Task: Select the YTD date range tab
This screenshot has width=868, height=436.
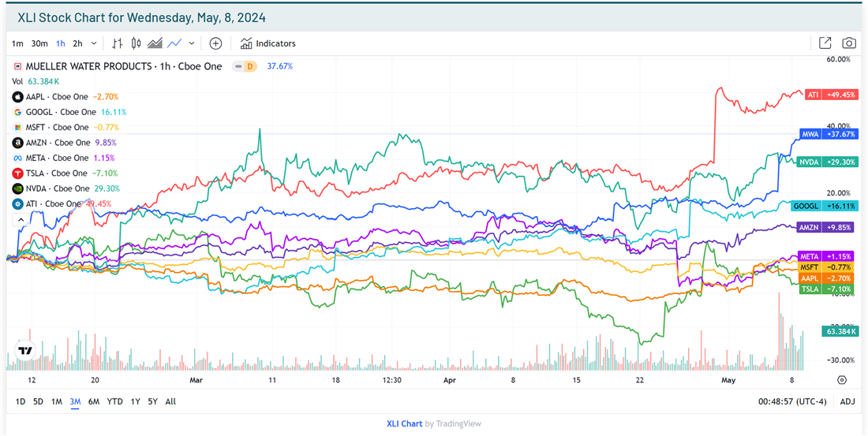Action: coord(114,401)
